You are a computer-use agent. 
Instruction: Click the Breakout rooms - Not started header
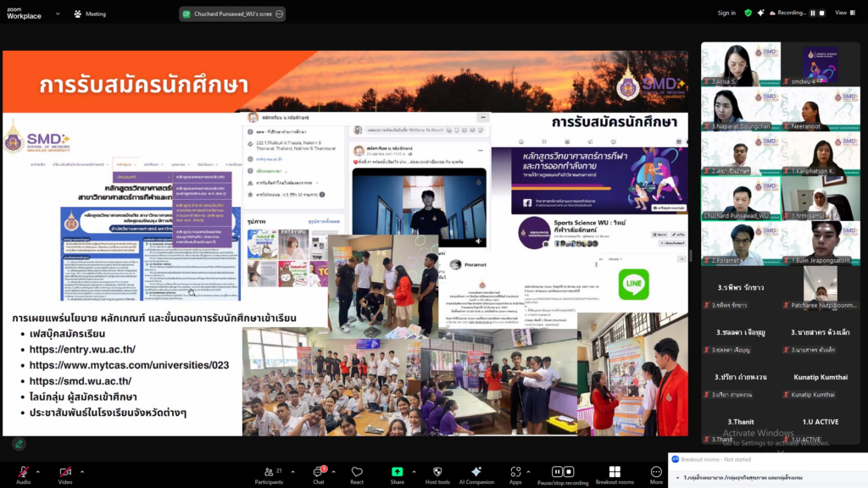tap(715, 459)
